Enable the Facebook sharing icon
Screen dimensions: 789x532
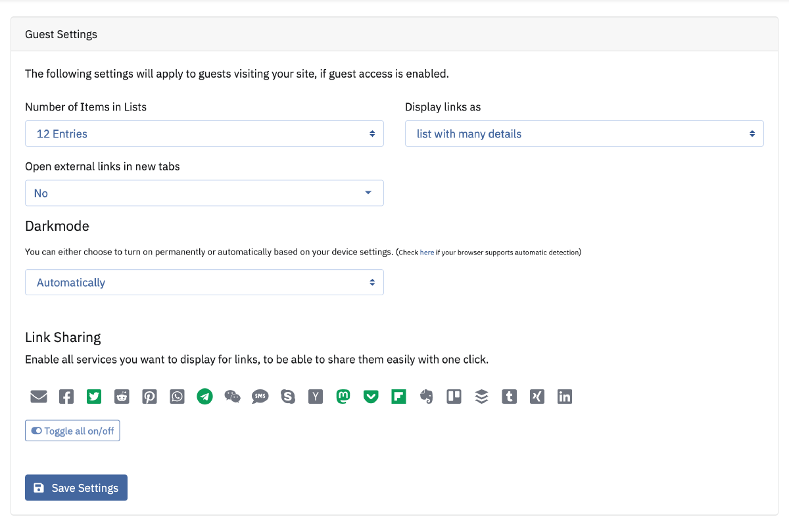(x=66, y=397)
